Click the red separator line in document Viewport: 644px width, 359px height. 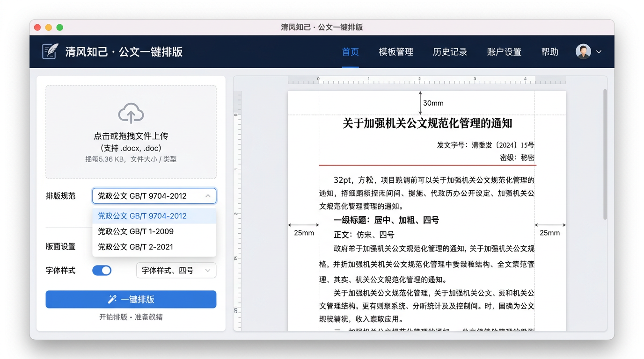427,165
